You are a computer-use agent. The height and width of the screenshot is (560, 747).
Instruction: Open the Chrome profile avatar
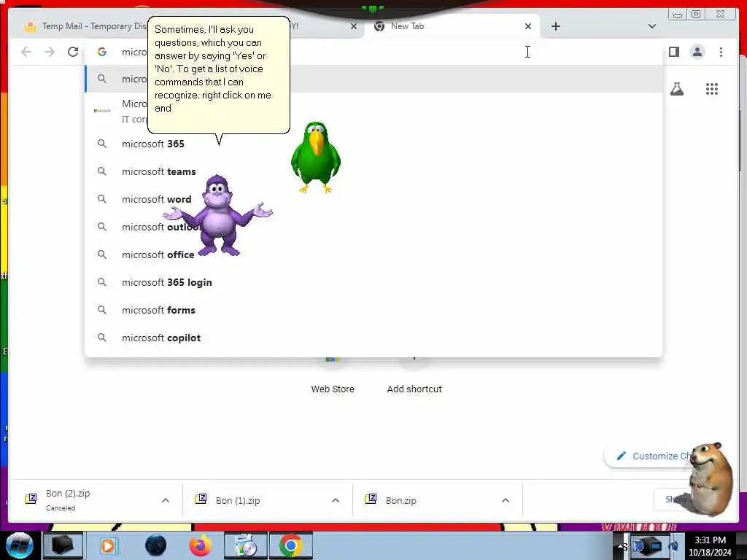point(697,52)
